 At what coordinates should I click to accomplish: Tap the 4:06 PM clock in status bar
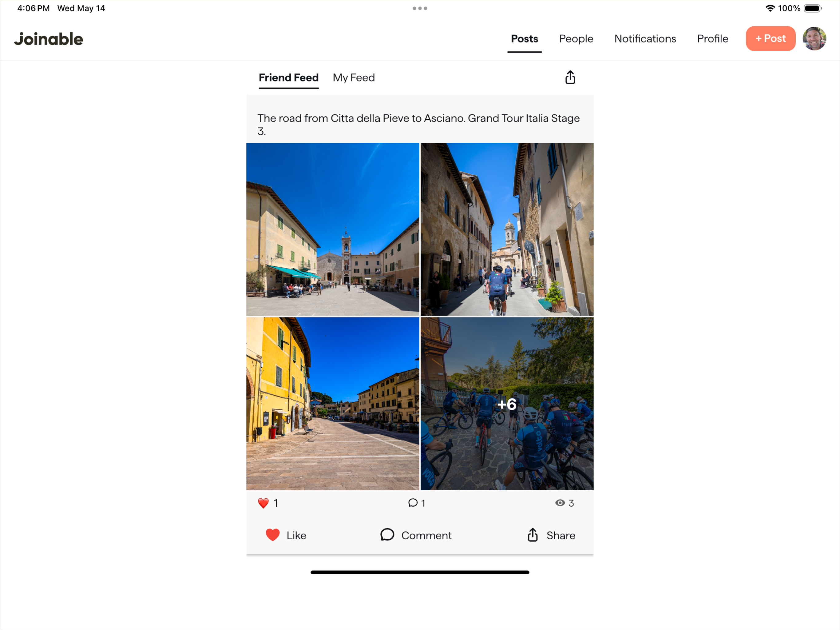pyautogui.click(x=34, y=8)
